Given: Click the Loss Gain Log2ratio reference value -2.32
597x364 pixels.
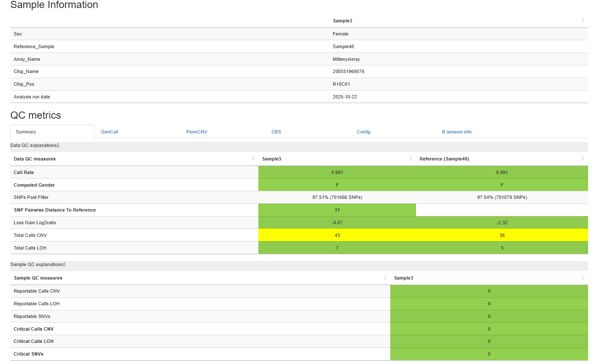Looking at the screenshot, I should coord(502,223).
